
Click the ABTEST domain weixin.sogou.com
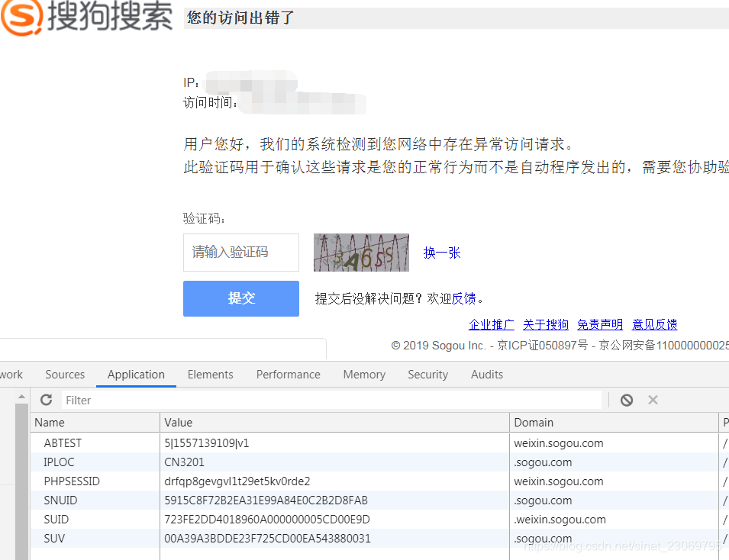(558, 443)
